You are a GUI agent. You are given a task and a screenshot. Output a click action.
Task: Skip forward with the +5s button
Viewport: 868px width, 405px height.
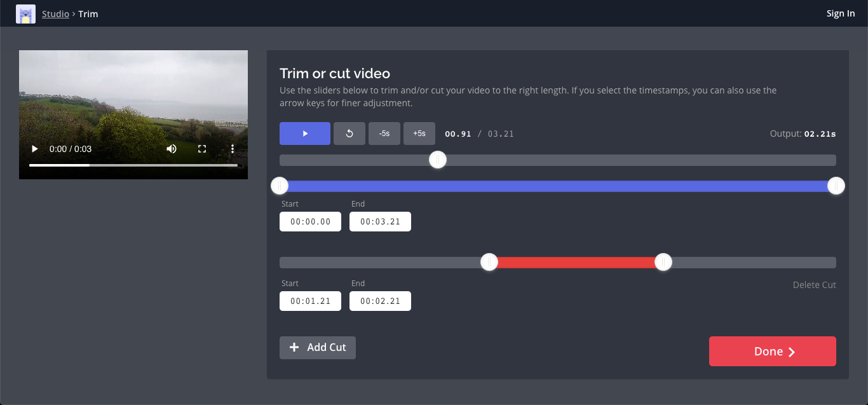coord(419,134)
